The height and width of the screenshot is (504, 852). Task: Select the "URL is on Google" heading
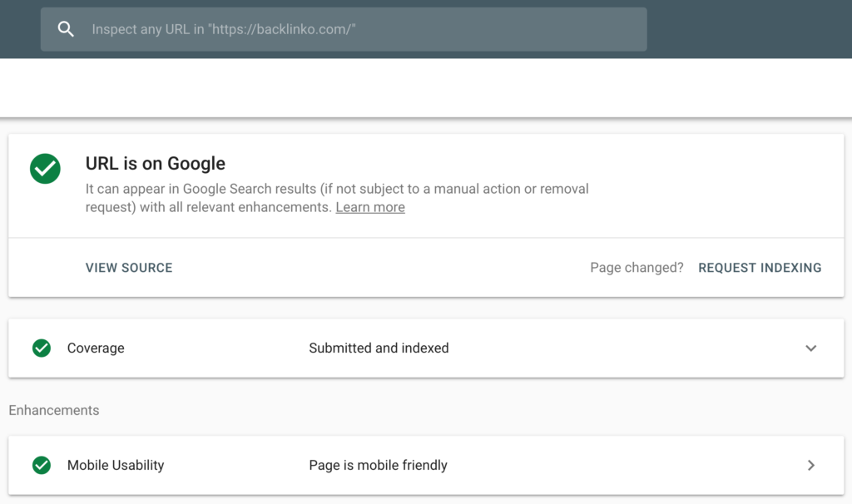tap(156, 164)
